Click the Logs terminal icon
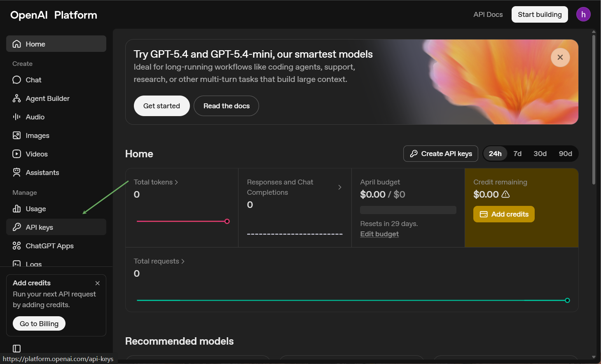 click(x=16, y=264)
